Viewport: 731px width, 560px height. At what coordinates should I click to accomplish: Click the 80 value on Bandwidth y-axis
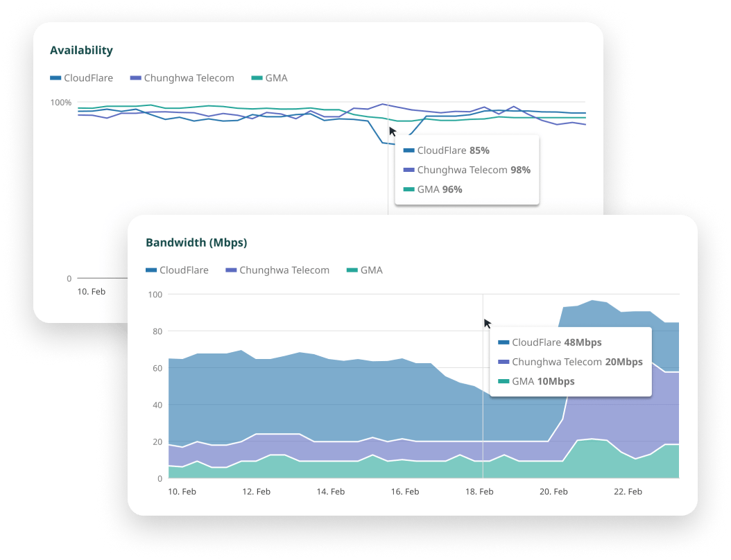coord(157,332)
